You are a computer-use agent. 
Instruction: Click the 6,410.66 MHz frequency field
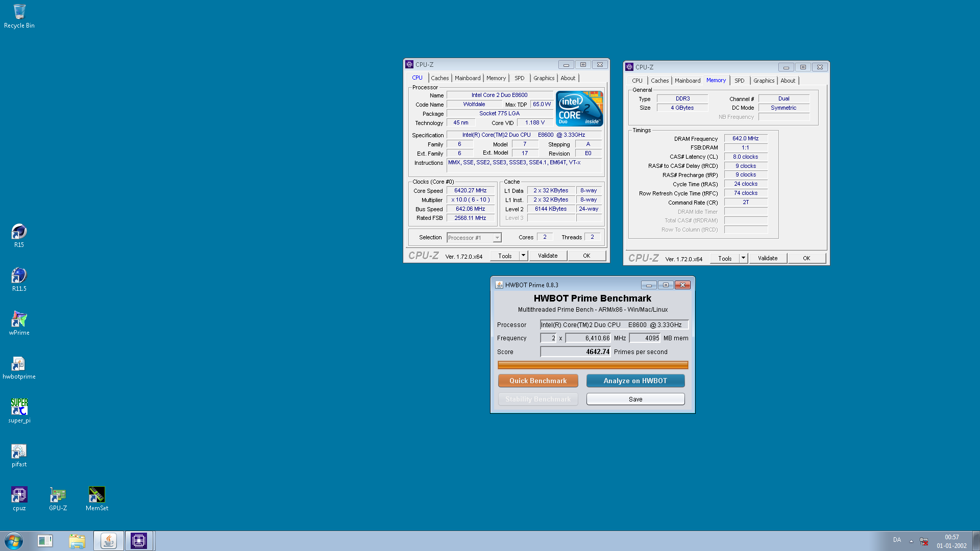click(x=588, y=338)
